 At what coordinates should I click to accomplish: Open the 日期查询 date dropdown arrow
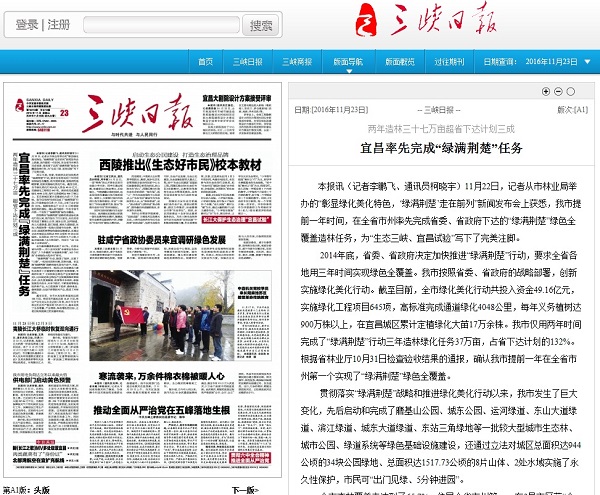tap(586, 61)
